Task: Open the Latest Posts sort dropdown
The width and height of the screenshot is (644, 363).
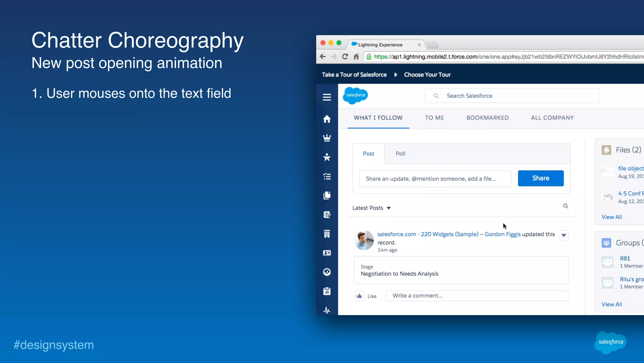Action: (x=371, y=208)
